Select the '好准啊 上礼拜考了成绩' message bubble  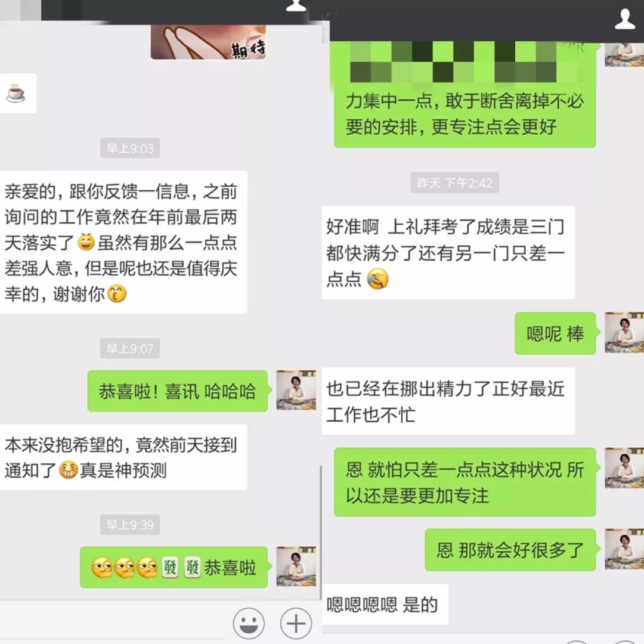448,253
